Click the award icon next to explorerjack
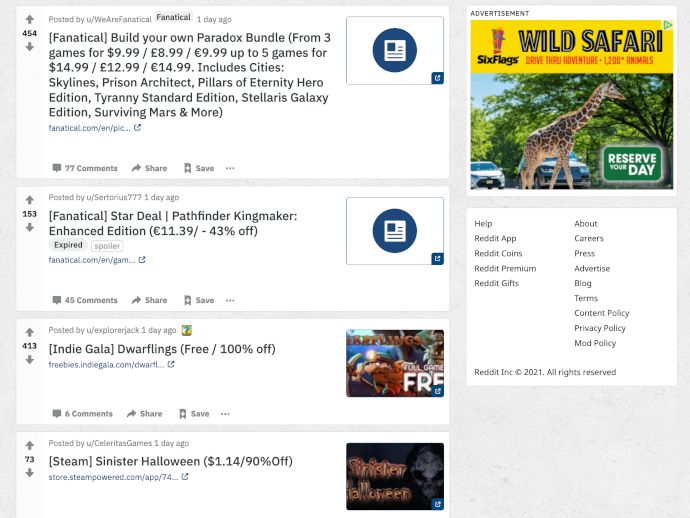690x518 pixels. 187,330
